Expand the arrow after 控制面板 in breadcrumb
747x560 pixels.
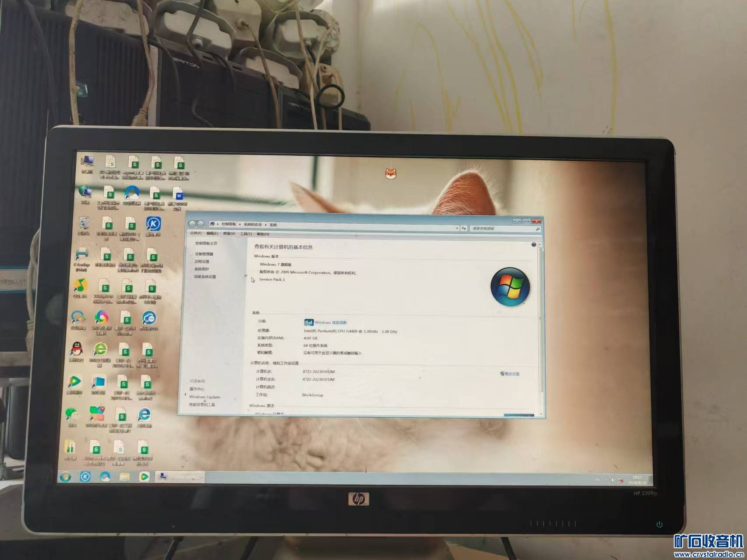(240, 225)
